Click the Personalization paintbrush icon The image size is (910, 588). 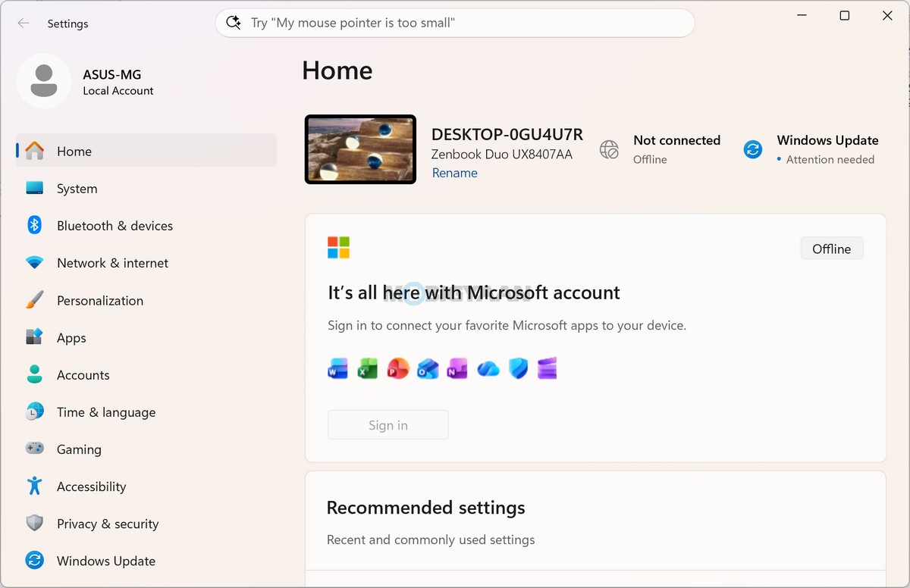tap(35, 300)
